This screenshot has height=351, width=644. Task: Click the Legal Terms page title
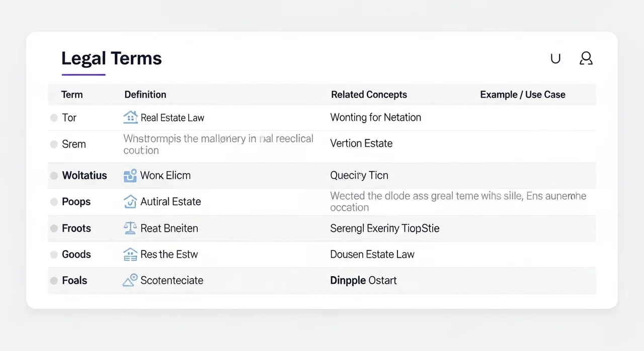click(x=111, y=59)
